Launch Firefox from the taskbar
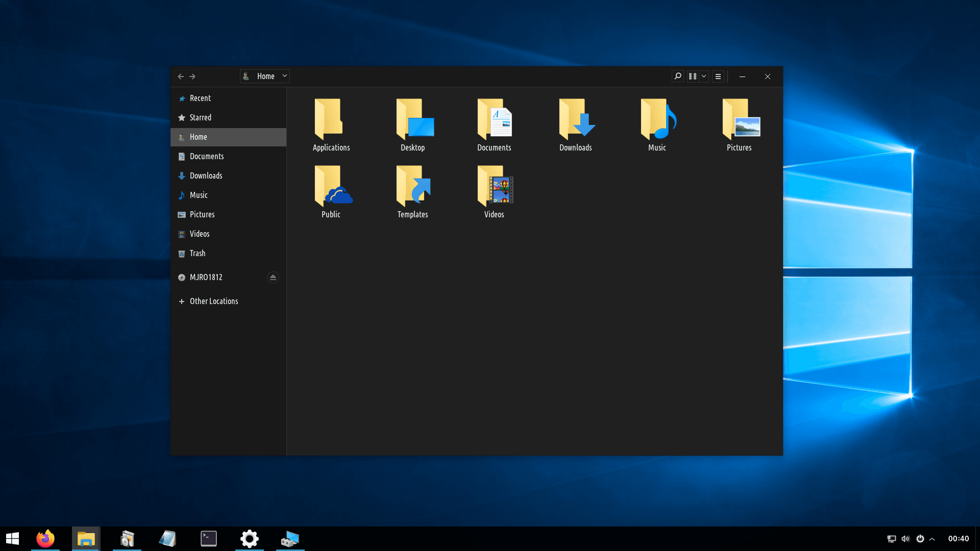The height and width of the screenshot is (551, 980). point(45,538)
